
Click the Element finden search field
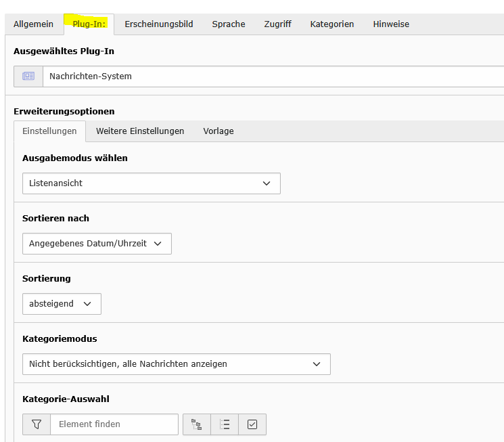[114, 424]
